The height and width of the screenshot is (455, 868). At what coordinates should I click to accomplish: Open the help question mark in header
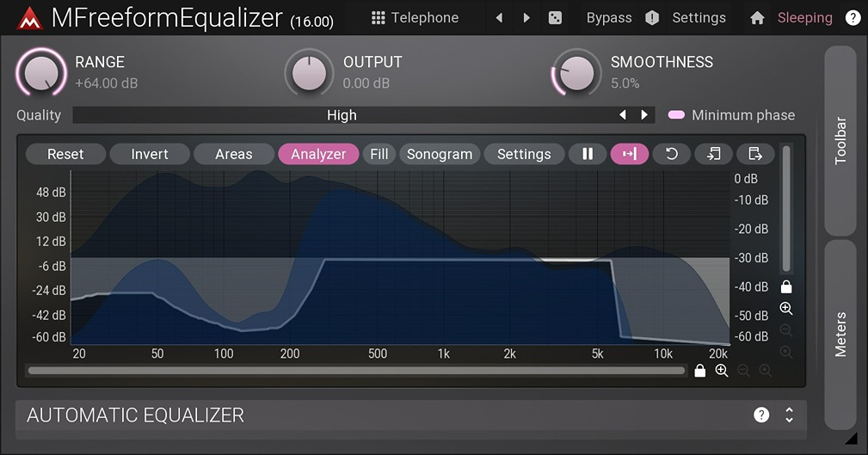(x=853, y=18)
